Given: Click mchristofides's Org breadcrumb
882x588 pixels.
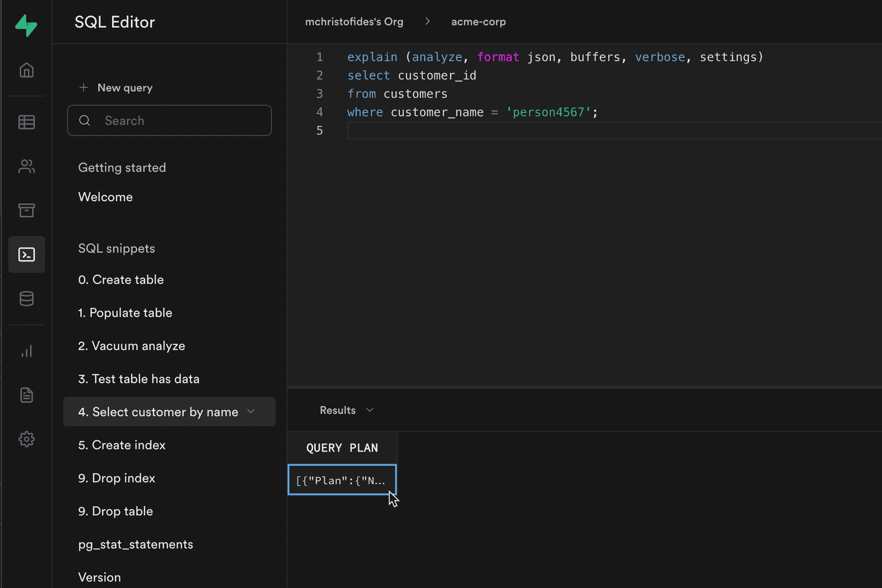Looking at the screenshot, I should point(354,22).
